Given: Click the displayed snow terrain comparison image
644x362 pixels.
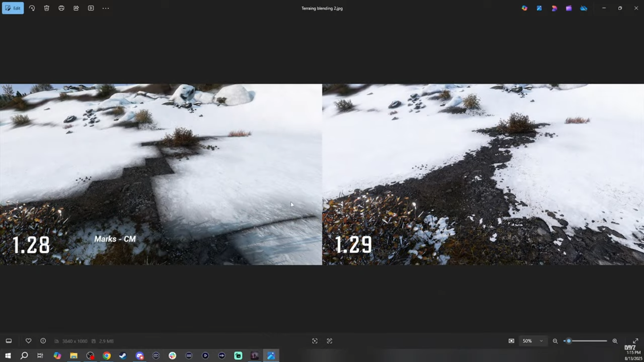Looking at the screenshot, I should [322, 174].
